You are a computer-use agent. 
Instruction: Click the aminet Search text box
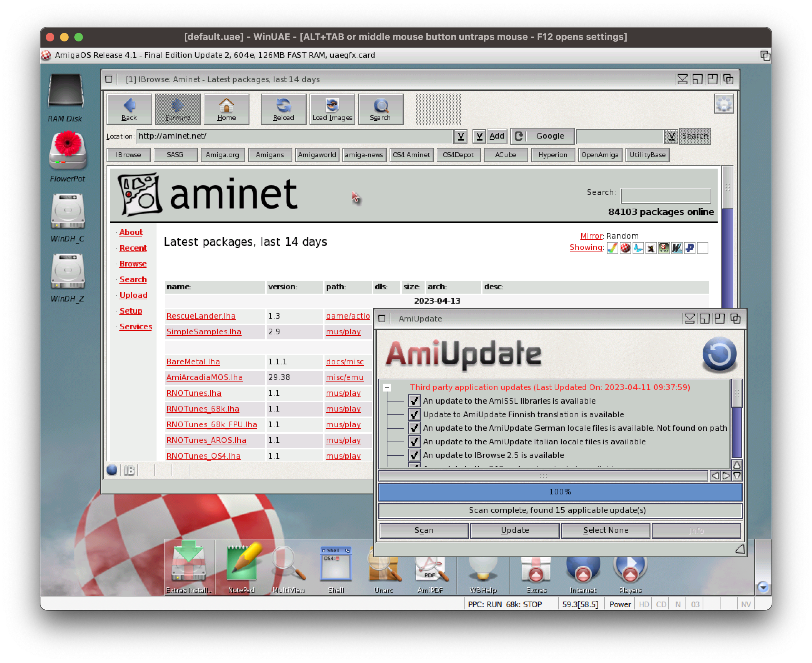[666, 195]
